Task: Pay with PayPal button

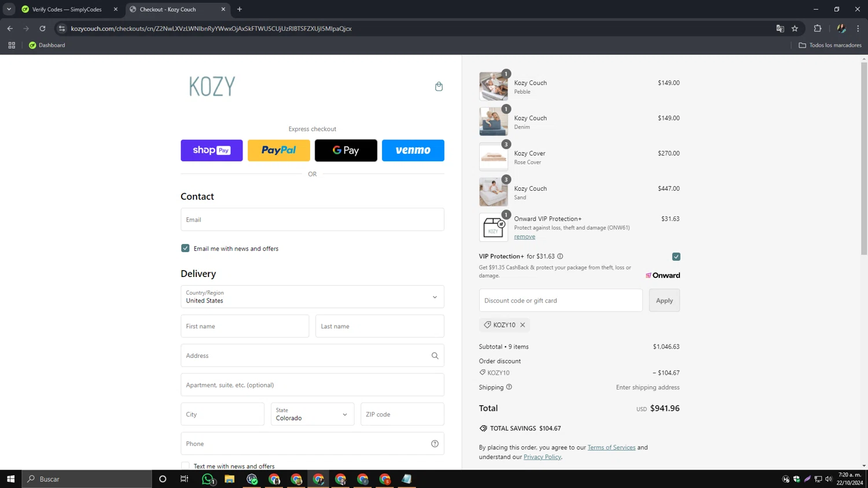Action: click(279, 150)
